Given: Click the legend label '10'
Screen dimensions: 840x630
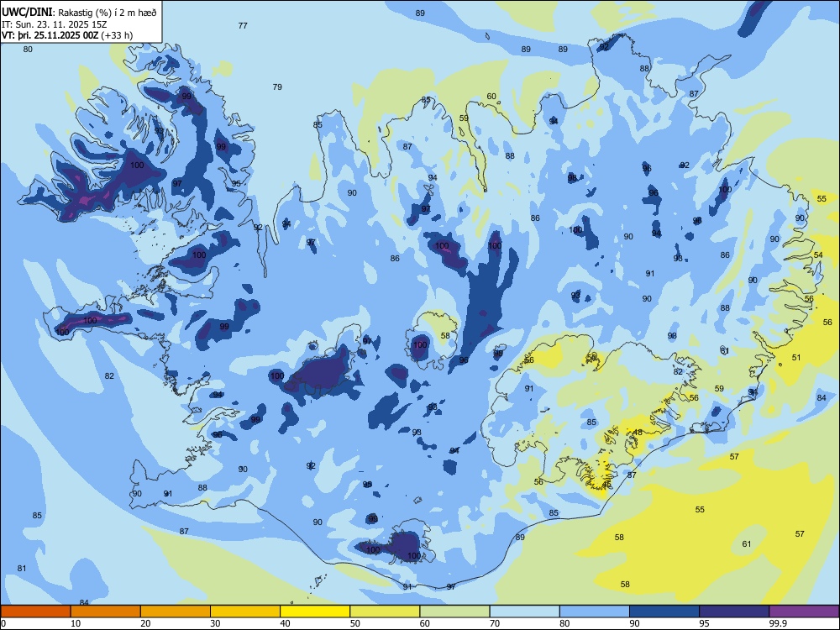Looking at the screenshot, I should click(76, 623).
